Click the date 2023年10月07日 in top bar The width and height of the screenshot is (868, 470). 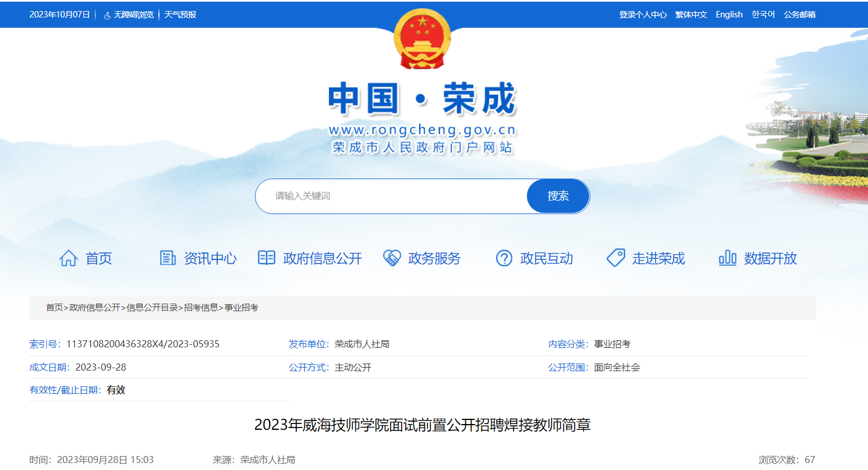coord(60,15)
